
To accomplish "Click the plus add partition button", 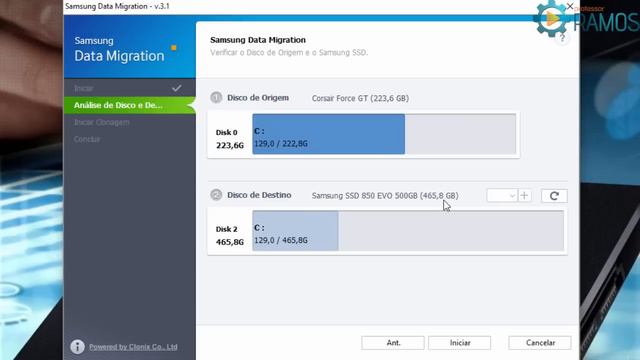I will click(524, 196).
